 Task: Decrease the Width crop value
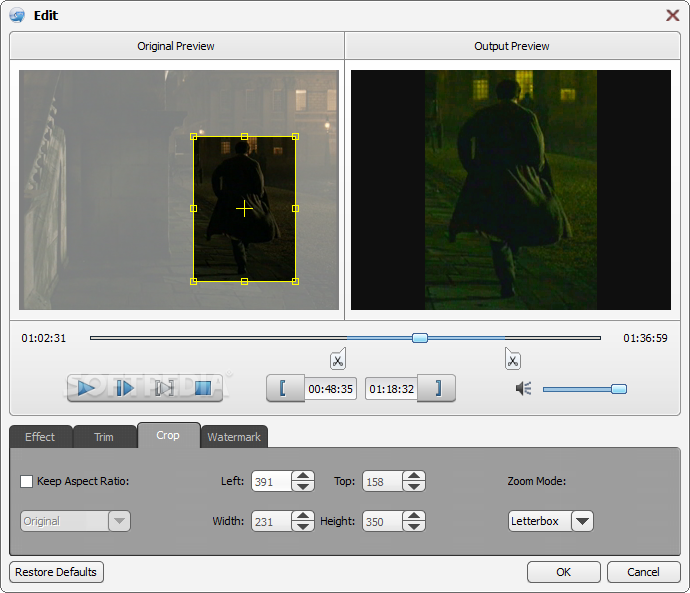(x=303, y=526)
